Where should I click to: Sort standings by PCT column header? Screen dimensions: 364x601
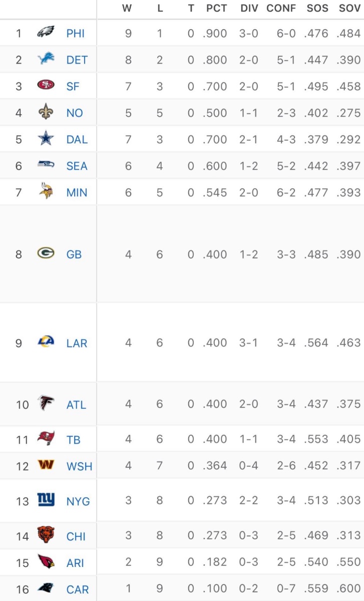(216, 9)
